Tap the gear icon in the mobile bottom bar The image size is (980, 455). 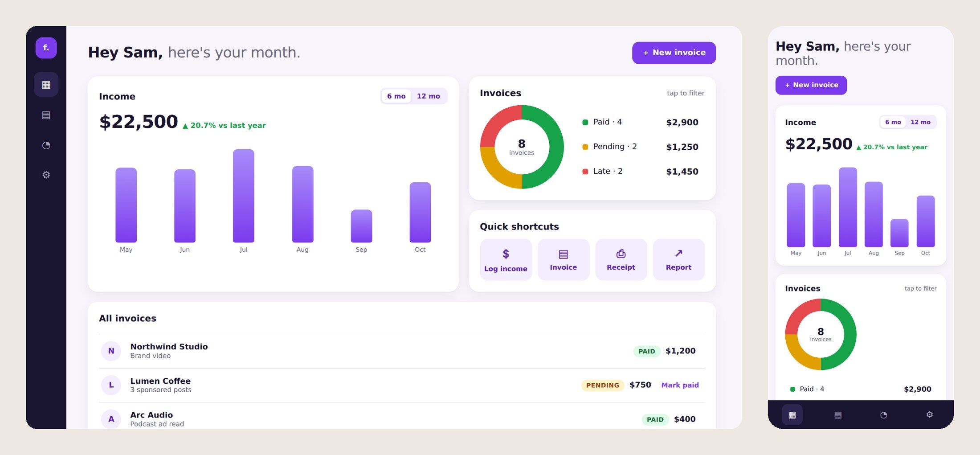(930, 415)
